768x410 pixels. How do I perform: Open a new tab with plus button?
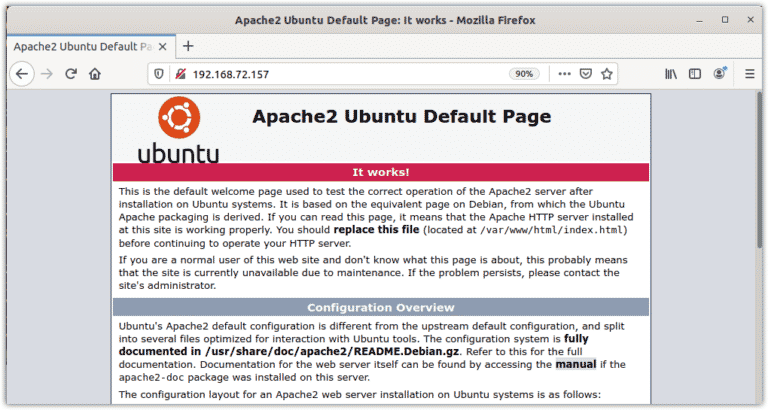188,46
